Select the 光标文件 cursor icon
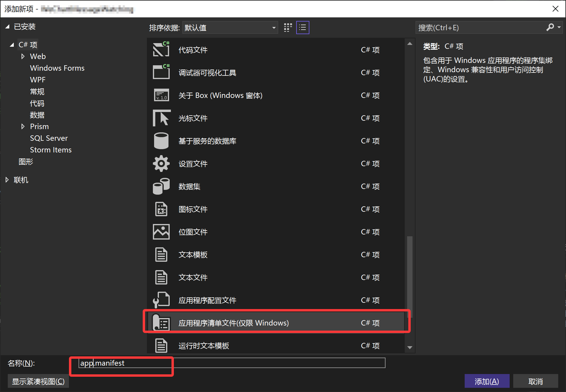Viewport: 566px width, 392px height. pos(161,118)
